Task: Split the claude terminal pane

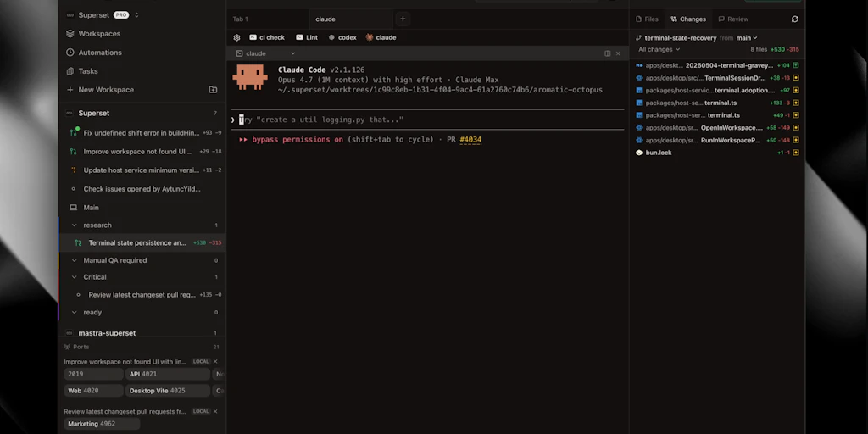Action: (607, 53)
